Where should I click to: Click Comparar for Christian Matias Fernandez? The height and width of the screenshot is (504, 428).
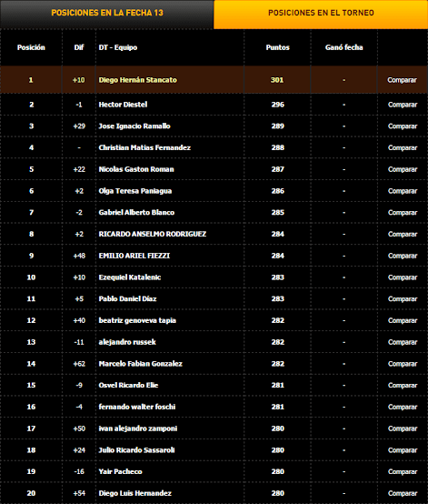[403, 148]
